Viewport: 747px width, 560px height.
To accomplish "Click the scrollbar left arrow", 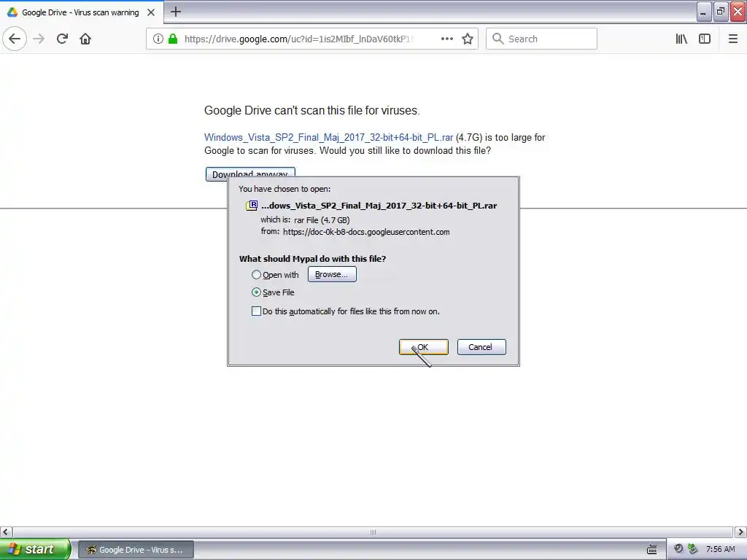I will coord(6,532).
